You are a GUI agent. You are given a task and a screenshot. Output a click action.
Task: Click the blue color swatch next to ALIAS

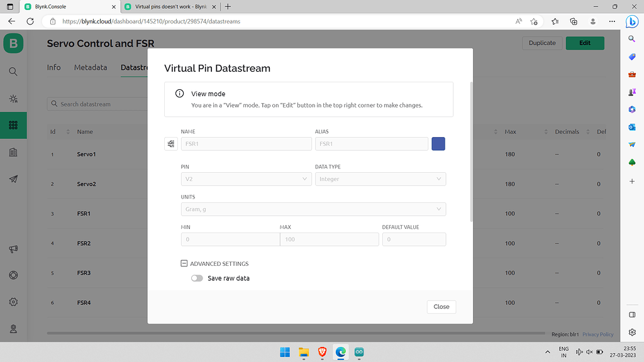click(438, 143)
